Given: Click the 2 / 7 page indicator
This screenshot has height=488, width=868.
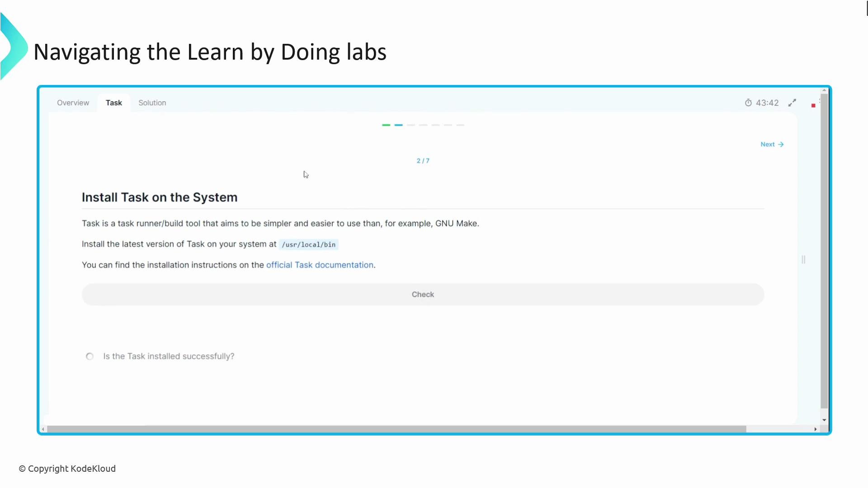Looking at the screenshot, I should pos(423,160).
